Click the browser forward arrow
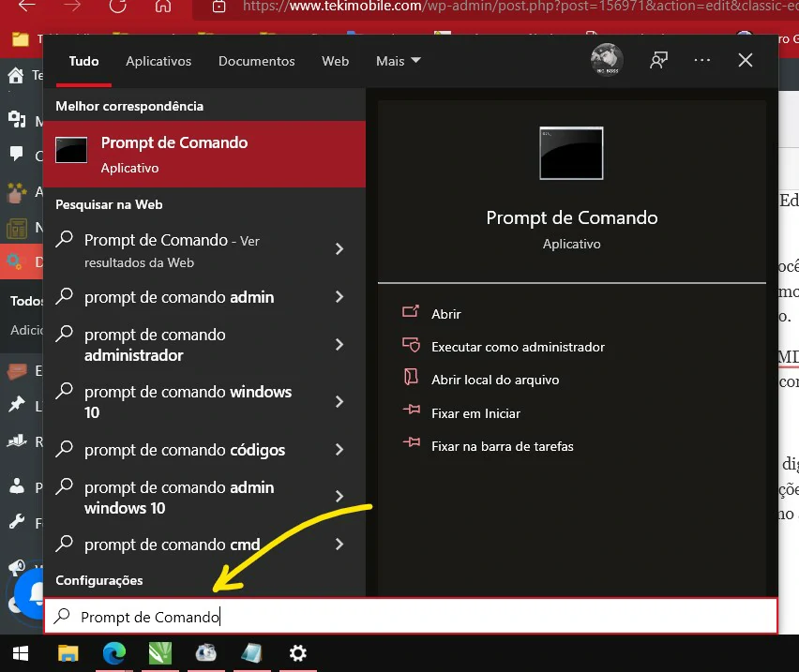 (72, 5)
